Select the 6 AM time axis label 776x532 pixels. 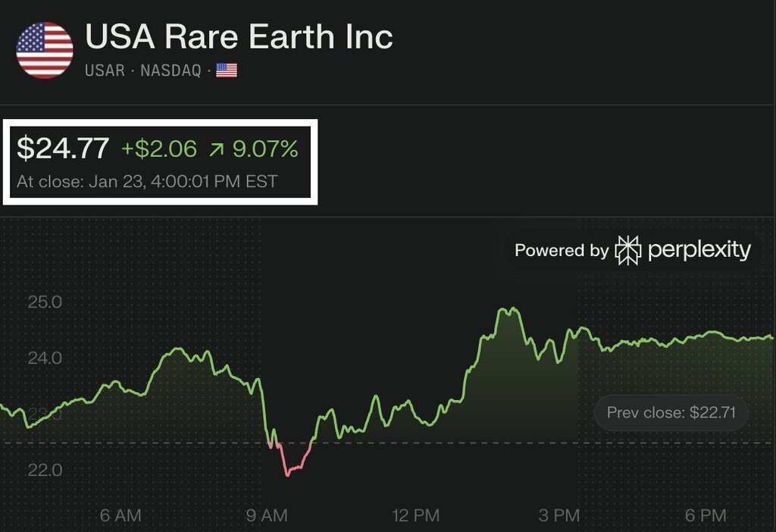pyautogui.click(x=120, y=515)
